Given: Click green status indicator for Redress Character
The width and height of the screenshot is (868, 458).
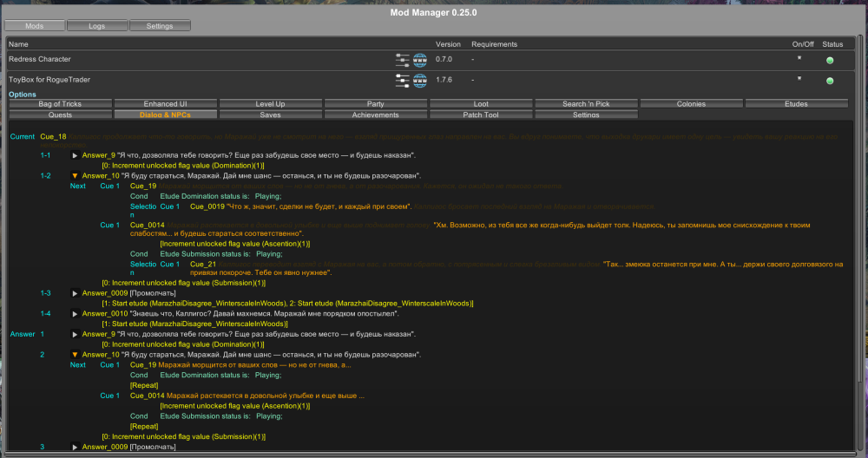Looking at the screenshot, I should (830, 60).
